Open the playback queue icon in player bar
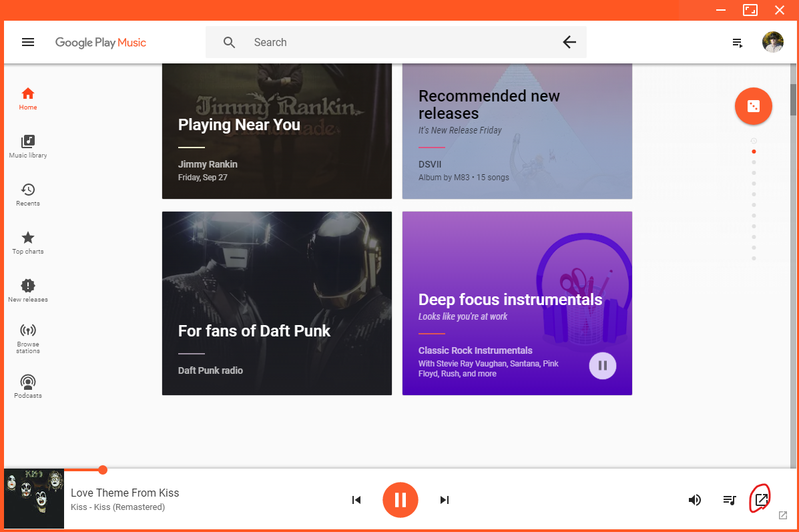 click(729, 500)
